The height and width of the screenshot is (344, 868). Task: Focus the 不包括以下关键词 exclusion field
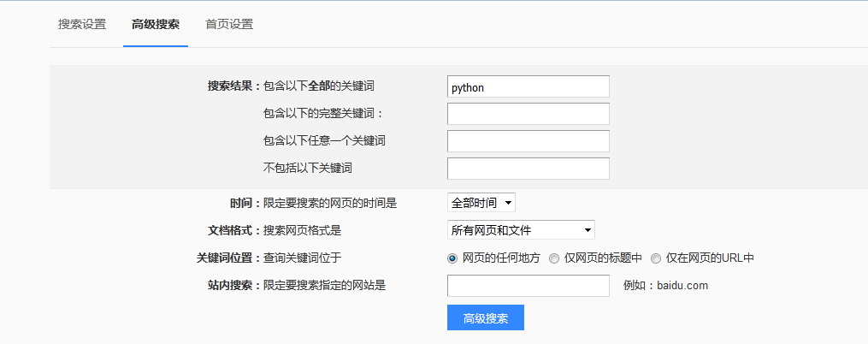tap(528, 169)
